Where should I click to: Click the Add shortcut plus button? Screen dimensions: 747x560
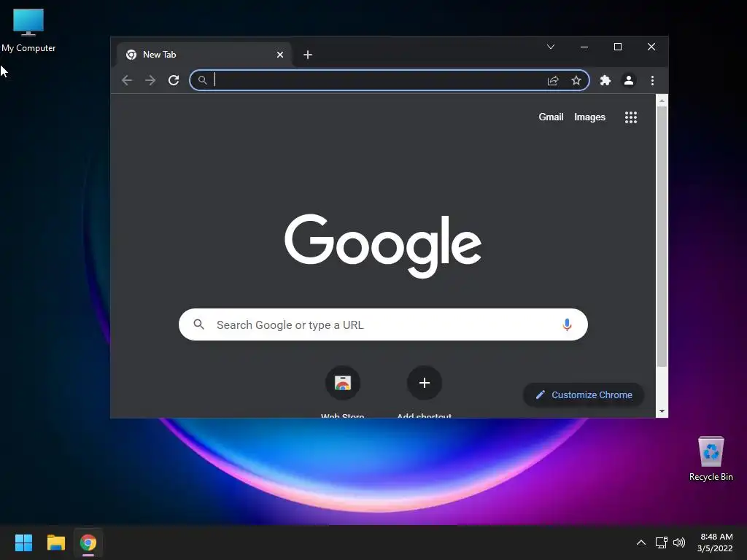click(424, 383)
